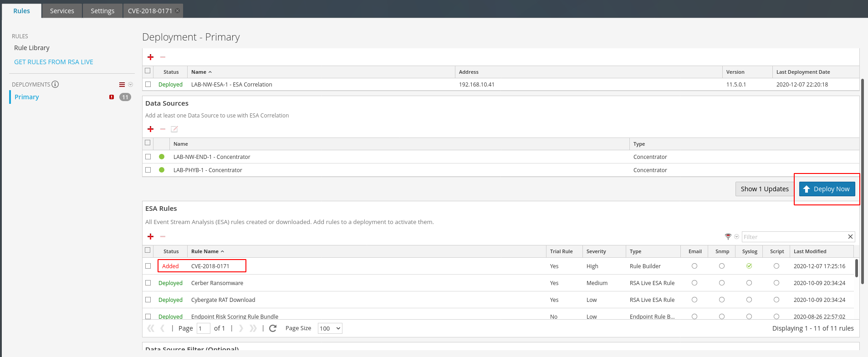Open the Page Size dropdown
This screenshot has width=868, height=357.
click(330, 328)
